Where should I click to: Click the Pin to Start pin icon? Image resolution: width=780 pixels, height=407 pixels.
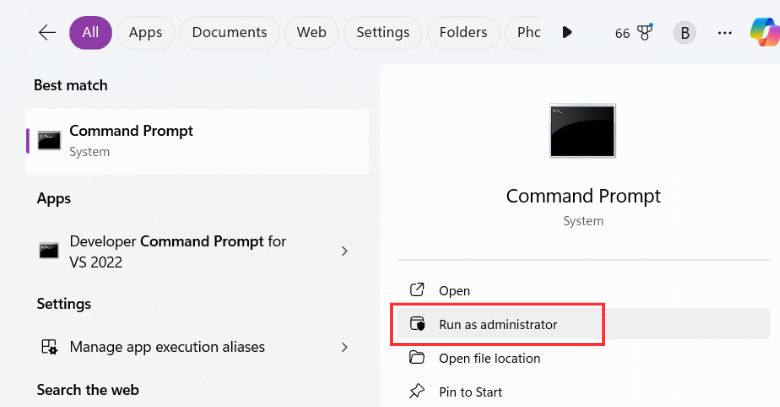pos(416,391)
